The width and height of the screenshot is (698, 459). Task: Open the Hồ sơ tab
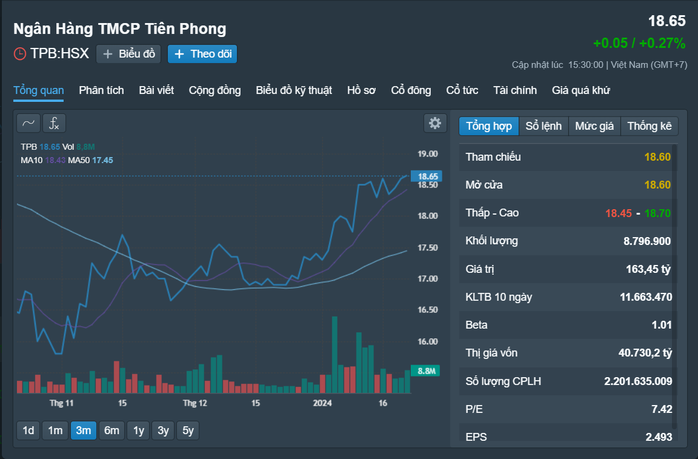[x=361, y=90]
